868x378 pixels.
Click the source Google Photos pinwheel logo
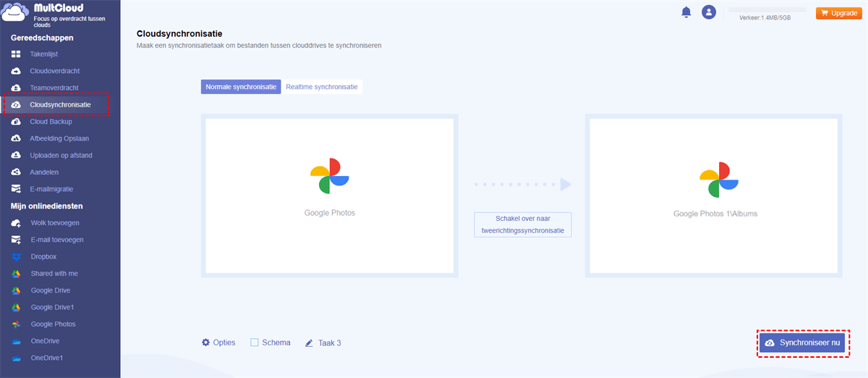(x=330, y=176)
